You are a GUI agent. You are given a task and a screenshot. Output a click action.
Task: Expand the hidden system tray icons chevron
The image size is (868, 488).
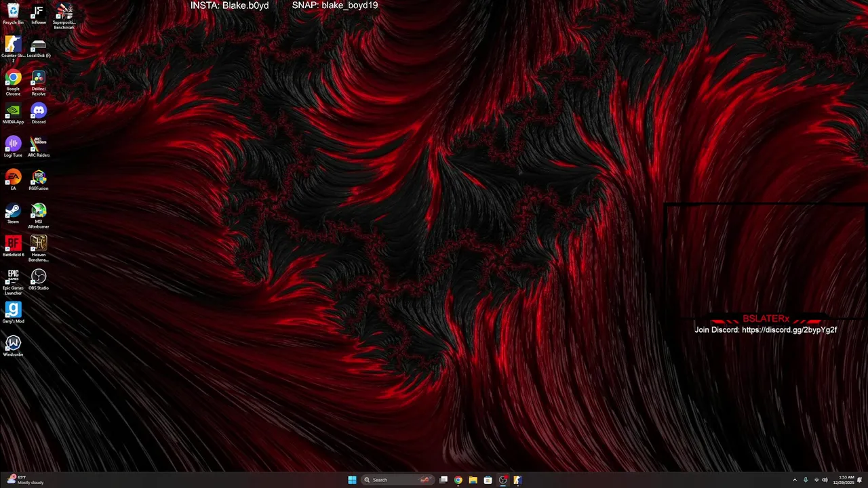click(795, 480)
